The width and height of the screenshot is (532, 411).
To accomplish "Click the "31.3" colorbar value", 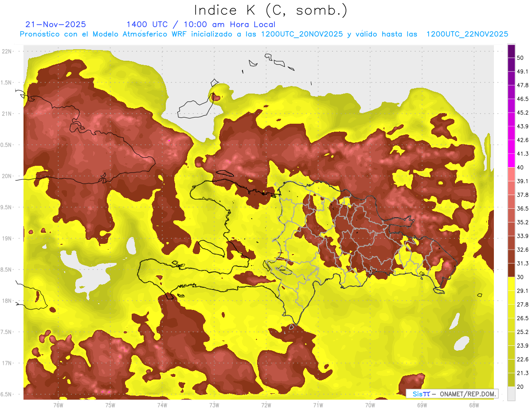I will pos(523,263).
